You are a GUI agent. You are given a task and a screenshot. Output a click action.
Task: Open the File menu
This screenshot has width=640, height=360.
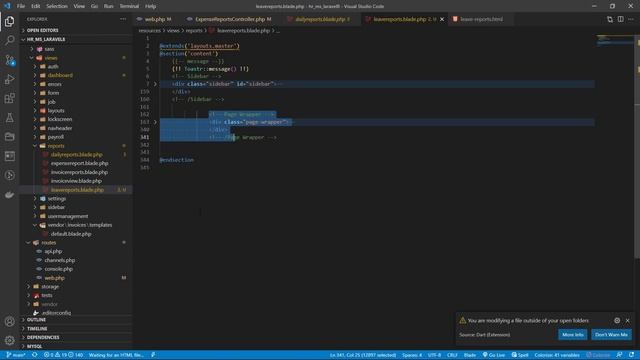tap(21, 6)
